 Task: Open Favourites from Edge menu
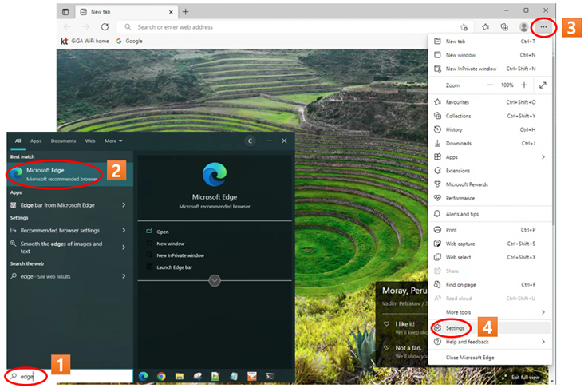489,102
